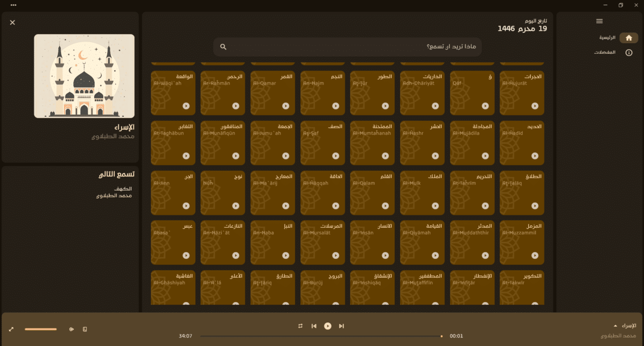
Task: Play surah Al-Insān
Action: coord(385,255)
